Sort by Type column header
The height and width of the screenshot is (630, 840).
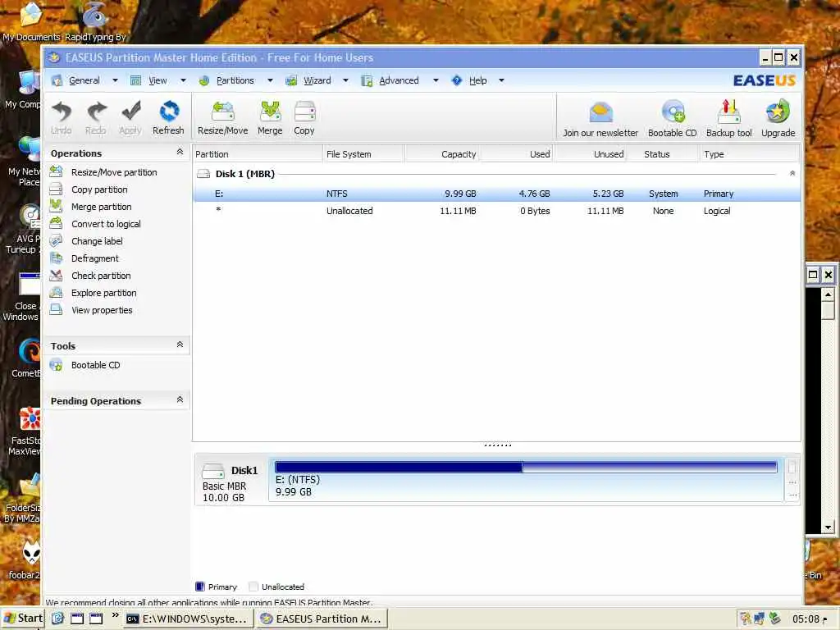point(749,154)
